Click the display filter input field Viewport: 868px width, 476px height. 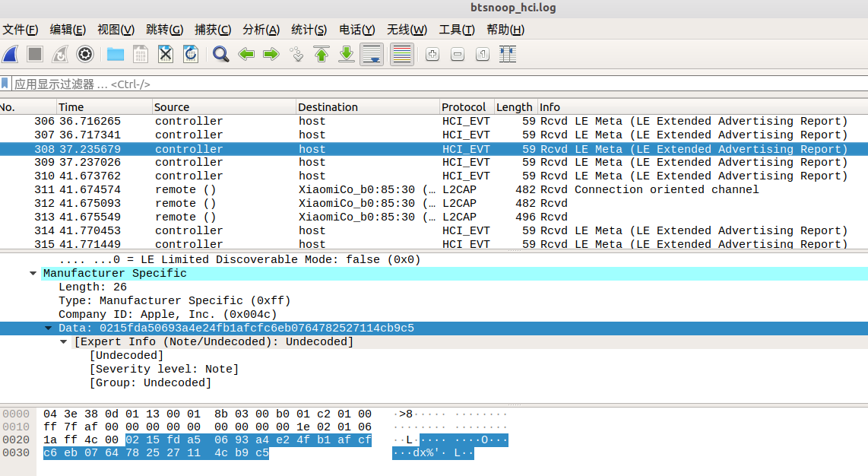coord(433,84)
